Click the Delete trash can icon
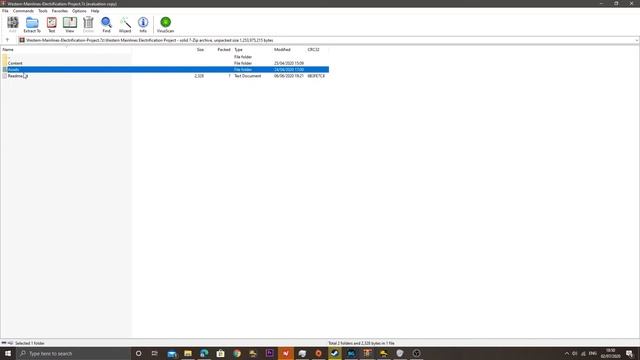Viewport: 640px width, 360px height. [x=88, y=24]
